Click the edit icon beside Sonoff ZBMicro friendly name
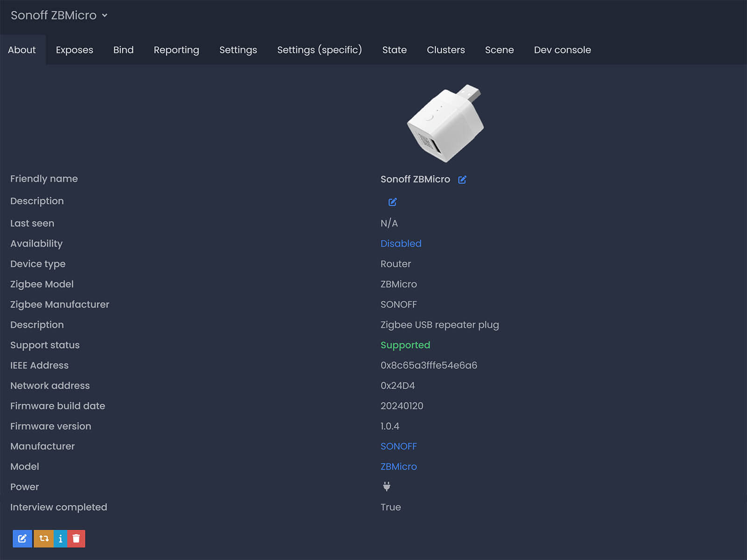This screenshot has width=747, height=560. [x=462, y=180]
